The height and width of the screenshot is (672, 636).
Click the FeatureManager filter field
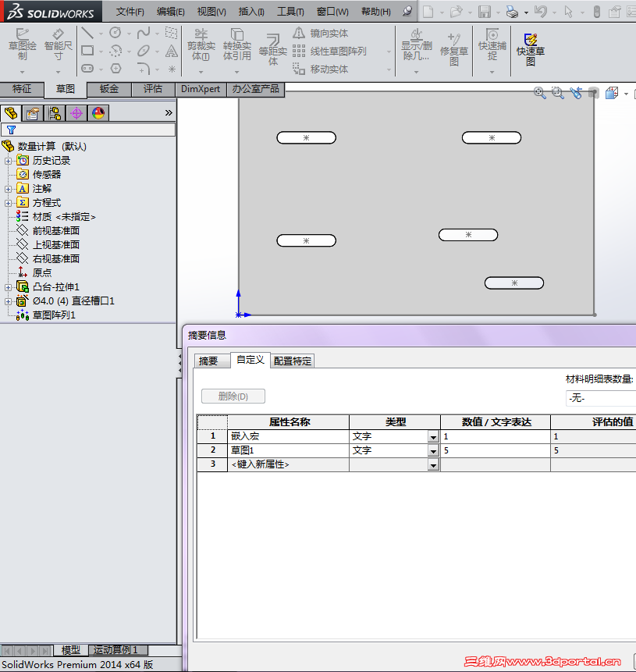pyautogui.click(x=88, y=130)
